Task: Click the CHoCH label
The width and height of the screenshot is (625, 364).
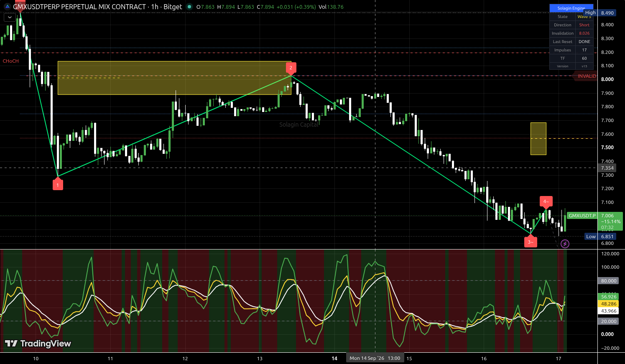Action: [x=11, y=61]
